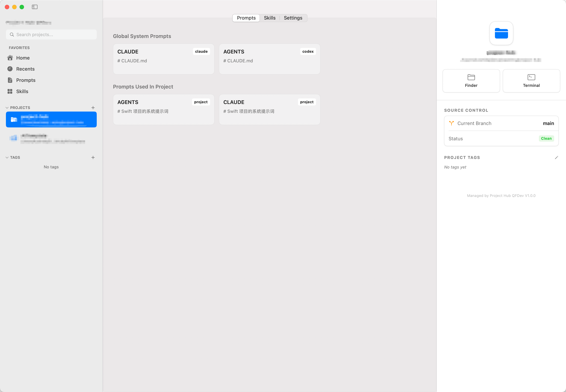The image size is (566, 392).
Task: Click the orange branch icon beside Current Branch
Action: (451, 123)
